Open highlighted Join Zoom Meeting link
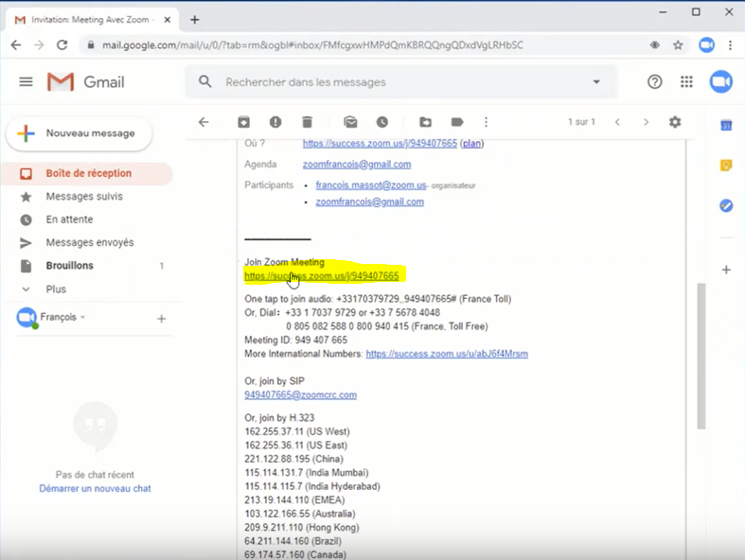The image size is (745, 560). point(322,276)
